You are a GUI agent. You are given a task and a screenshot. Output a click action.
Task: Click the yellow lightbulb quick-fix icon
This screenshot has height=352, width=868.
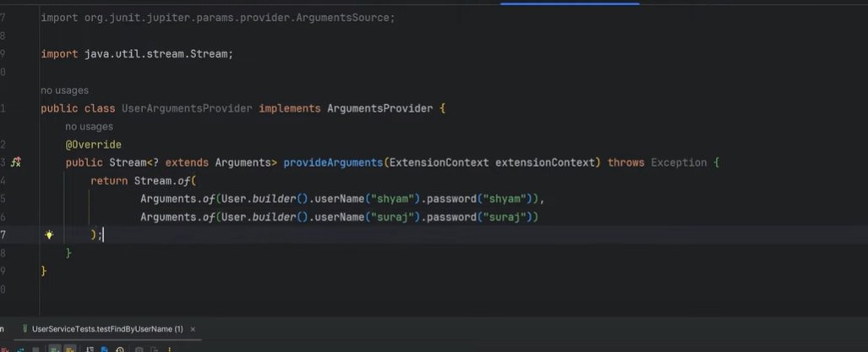coord(49,235)
